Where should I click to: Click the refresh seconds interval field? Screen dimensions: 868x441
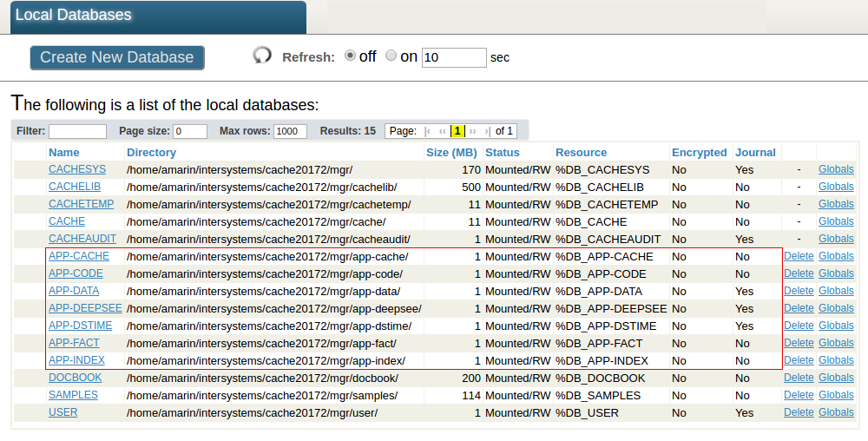454,57
